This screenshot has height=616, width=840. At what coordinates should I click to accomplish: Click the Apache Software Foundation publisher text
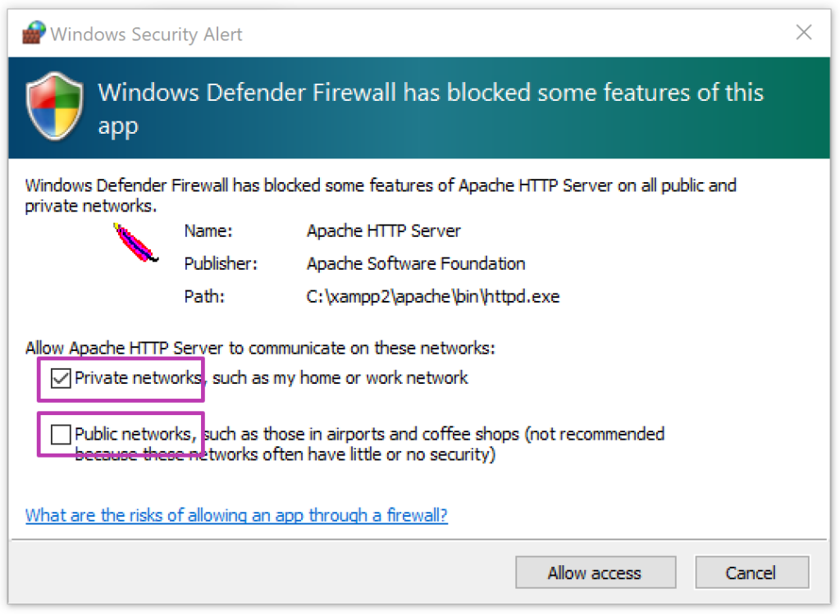click(x=415, y=263)
